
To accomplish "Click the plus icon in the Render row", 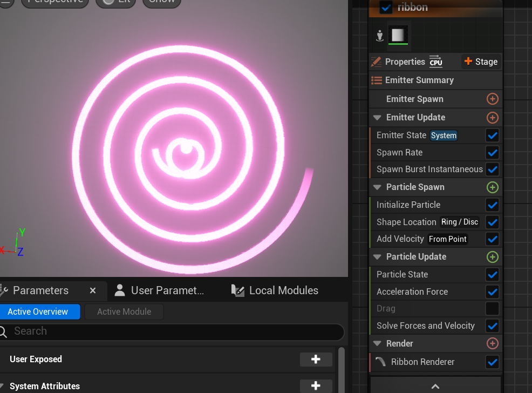I will [x=492, y=343].
